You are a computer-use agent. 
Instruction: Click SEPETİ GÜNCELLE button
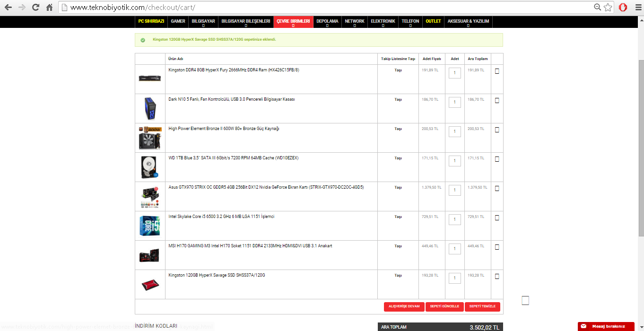[x=444, y=306]
